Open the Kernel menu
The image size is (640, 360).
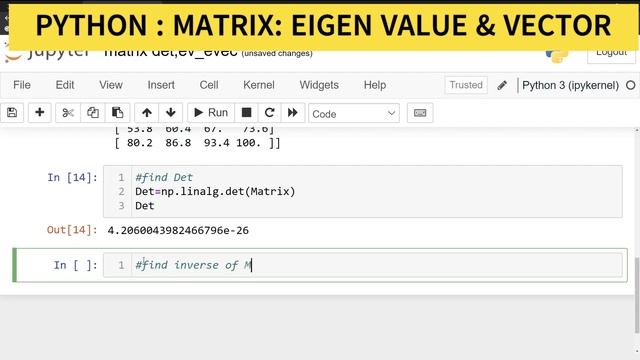point(259,85)
